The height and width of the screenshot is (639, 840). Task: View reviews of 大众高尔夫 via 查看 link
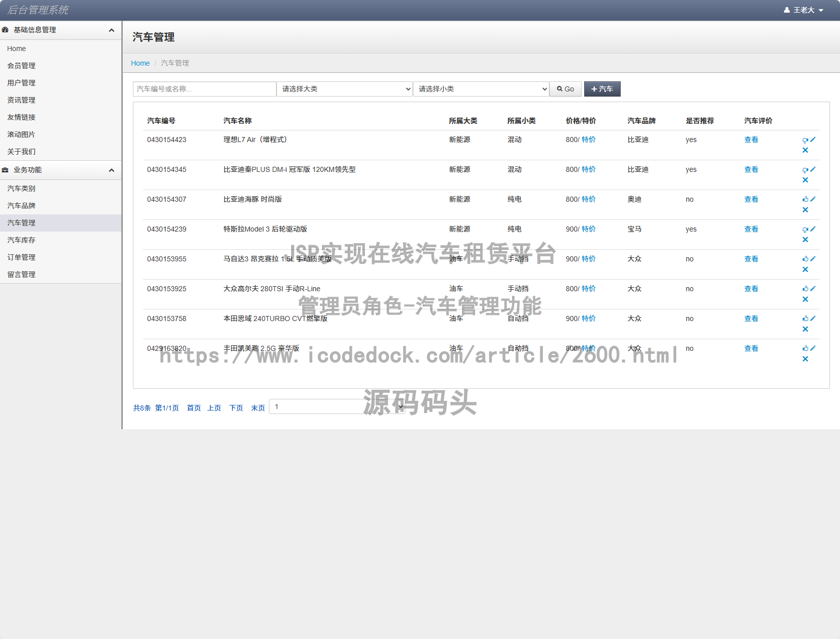point(751,289)
